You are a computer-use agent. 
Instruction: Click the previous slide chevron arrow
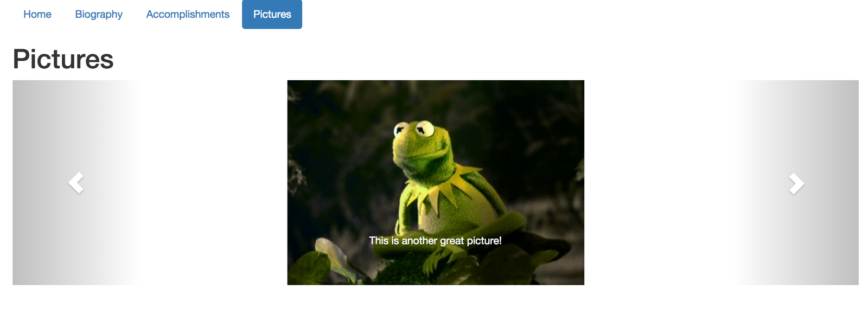click(x=76, y=183)
